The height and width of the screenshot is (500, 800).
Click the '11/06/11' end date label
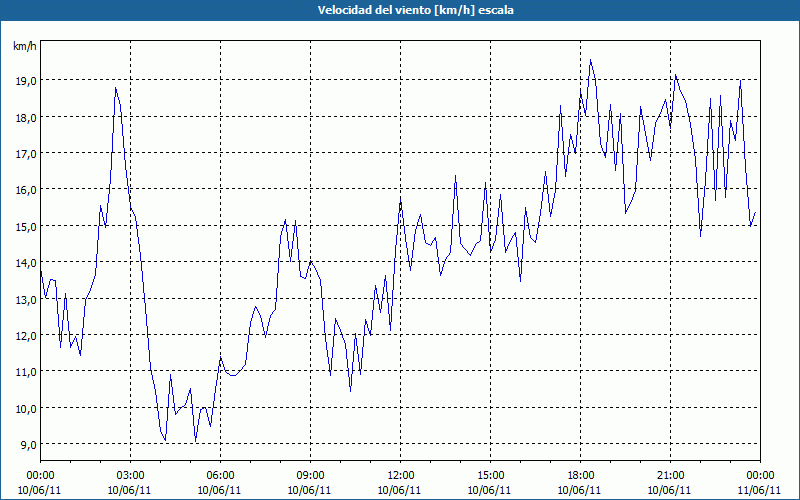point(760,490)
